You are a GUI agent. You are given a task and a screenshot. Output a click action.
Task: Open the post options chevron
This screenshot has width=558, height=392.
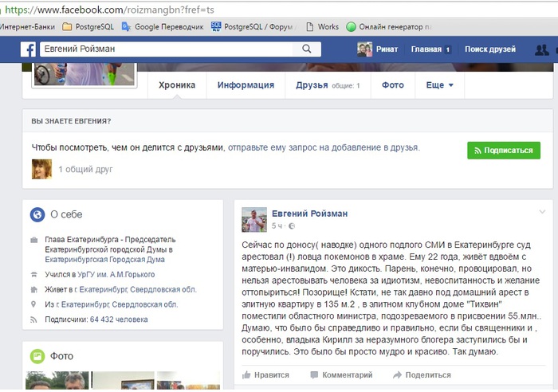542,212
